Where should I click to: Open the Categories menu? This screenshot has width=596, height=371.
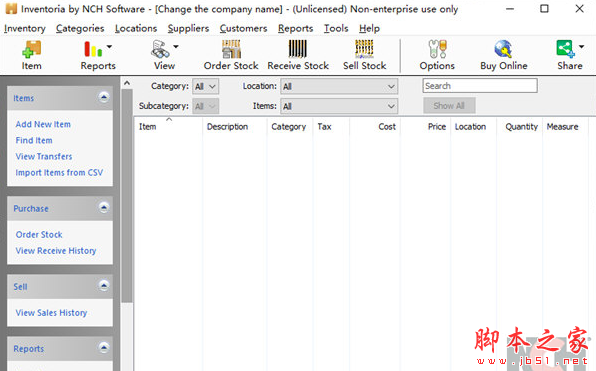click(80, 29)
